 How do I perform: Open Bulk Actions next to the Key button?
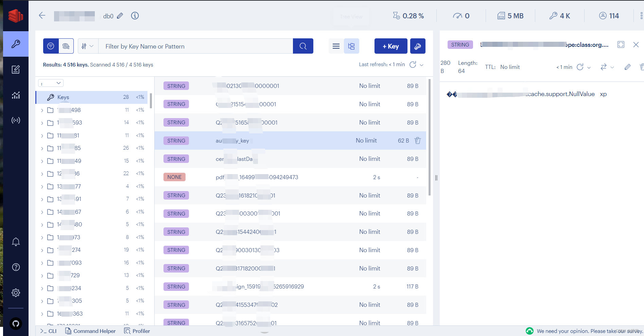(418, 46)
